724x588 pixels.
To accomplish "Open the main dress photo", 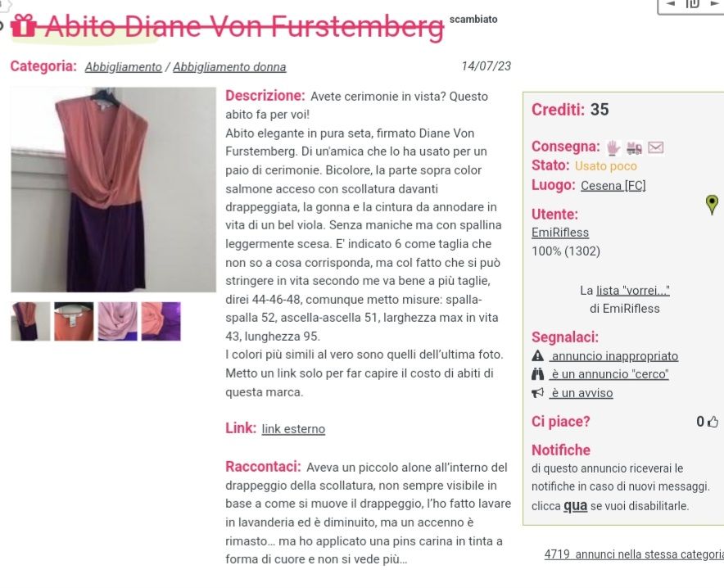I will 114,190.
